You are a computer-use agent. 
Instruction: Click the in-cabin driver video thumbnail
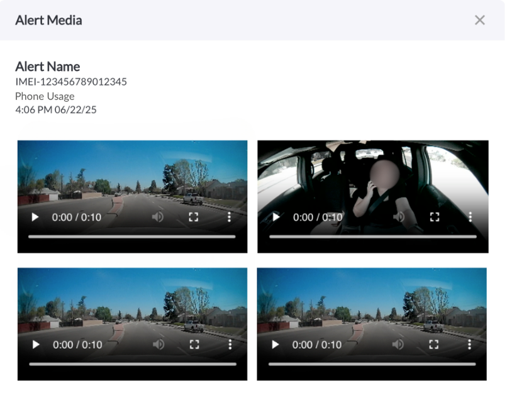(372, 176)
